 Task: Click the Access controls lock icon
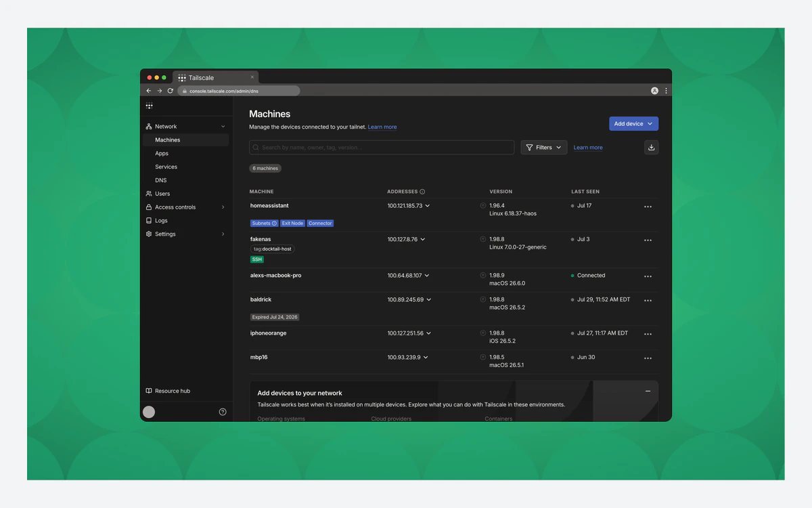pyautogui.click(x=149, y=207)
